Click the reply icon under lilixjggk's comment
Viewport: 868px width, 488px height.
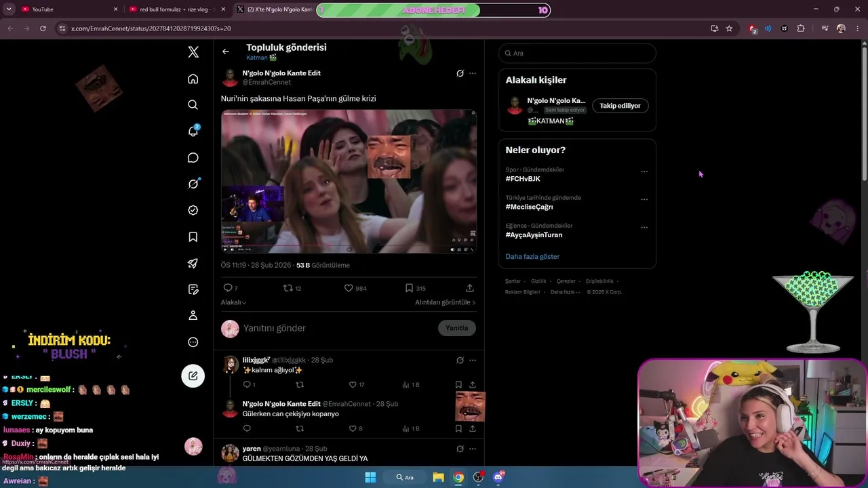(247, 385)
